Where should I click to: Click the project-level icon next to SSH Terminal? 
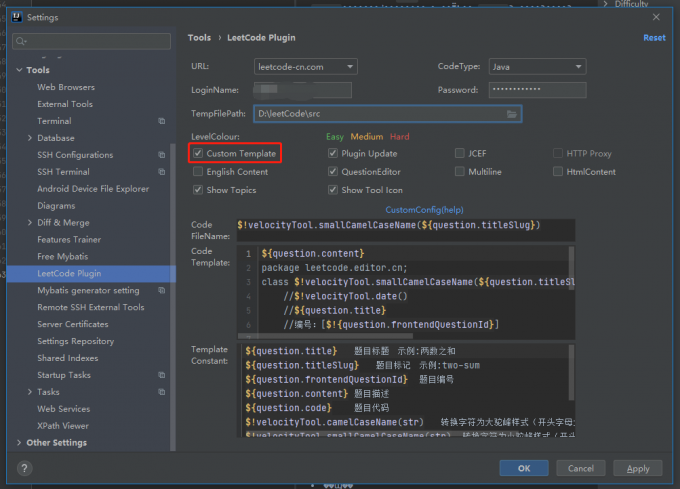[x=162, y=172]
